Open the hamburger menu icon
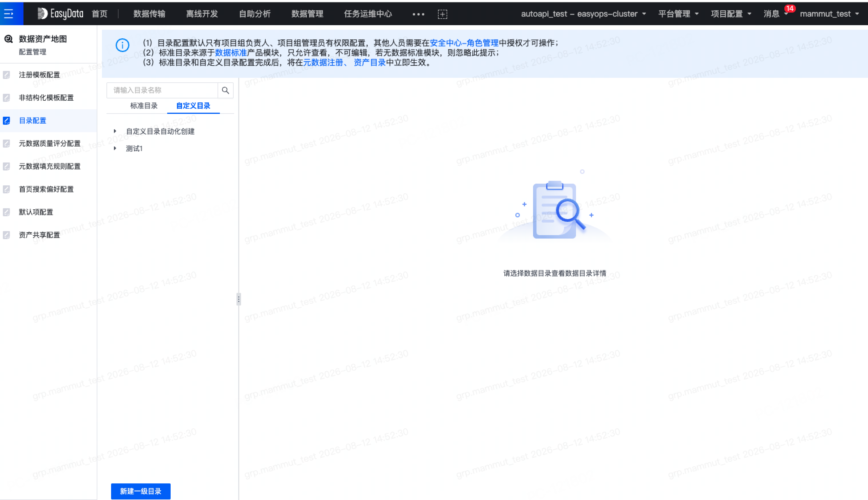 9,14
